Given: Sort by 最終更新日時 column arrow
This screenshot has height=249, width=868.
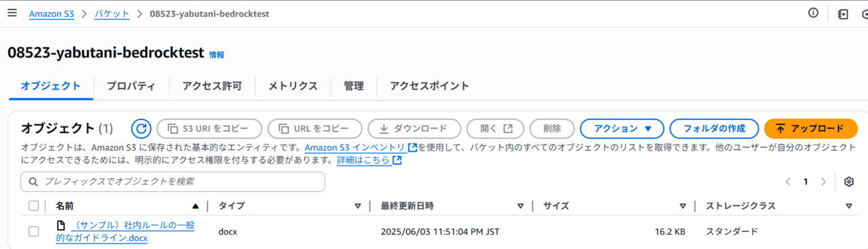Looking at the screenshot, I should [520, 206].
